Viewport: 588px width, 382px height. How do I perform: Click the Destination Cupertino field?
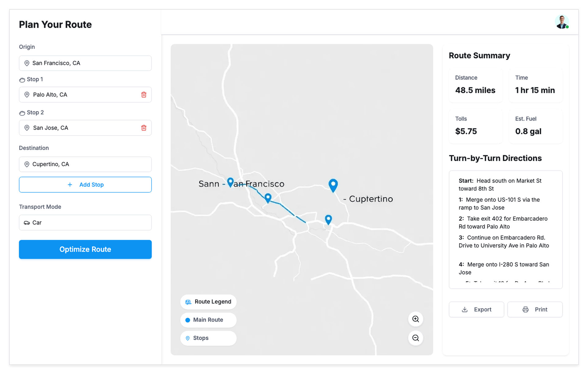(x=85, y=164)
